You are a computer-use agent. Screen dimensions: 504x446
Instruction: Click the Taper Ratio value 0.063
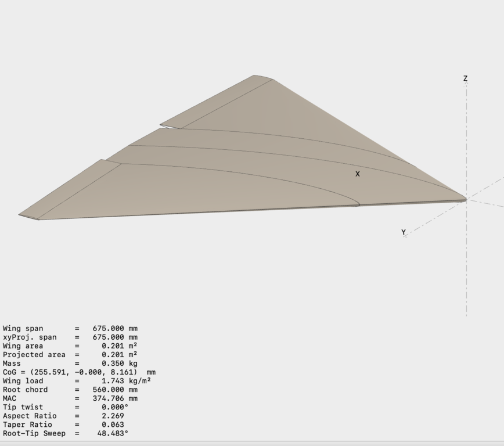click(x=112, y=425)
